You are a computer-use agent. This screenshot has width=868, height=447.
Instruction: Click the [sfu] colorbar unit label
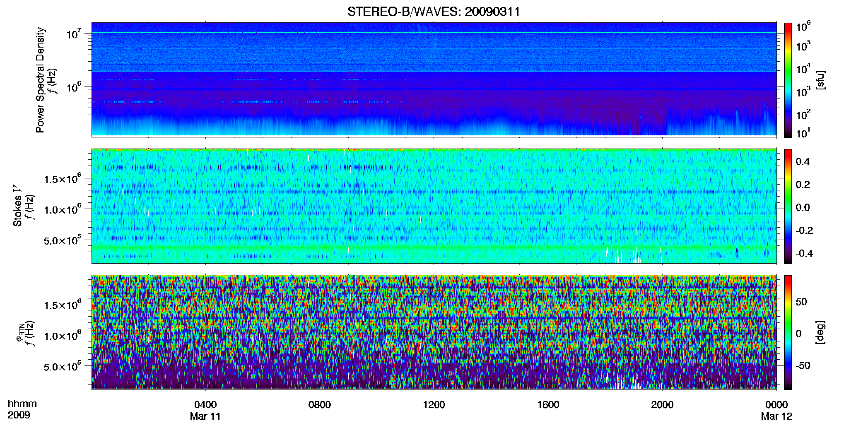820,80
